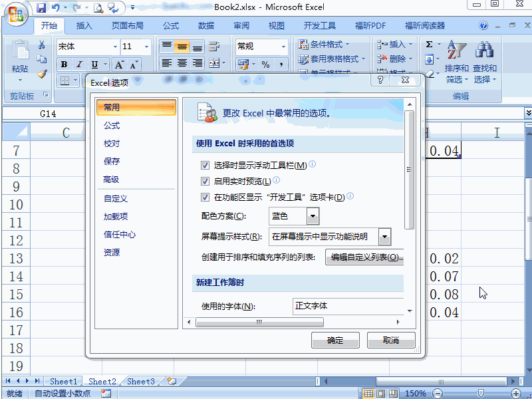Click the Save icon on Quick Access Toolbar
The image size is (532, 399).
[x=41, y=7]
